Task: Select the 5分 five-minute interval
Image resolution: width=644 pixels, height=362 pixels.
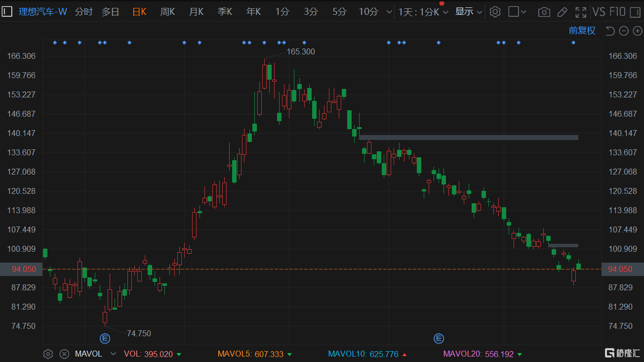Action: [339, 12]
